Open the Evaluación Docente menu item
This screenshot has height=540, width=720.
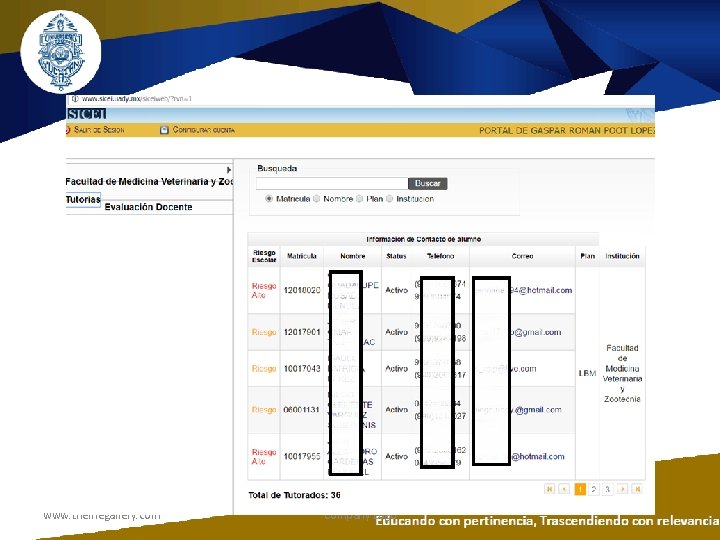[148, 207]
